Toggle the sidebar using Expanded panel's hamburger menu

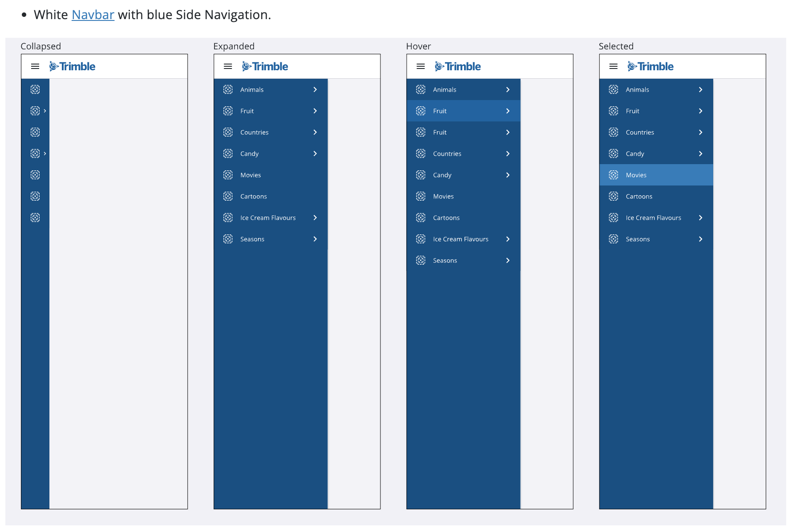(x=228, y=67)
